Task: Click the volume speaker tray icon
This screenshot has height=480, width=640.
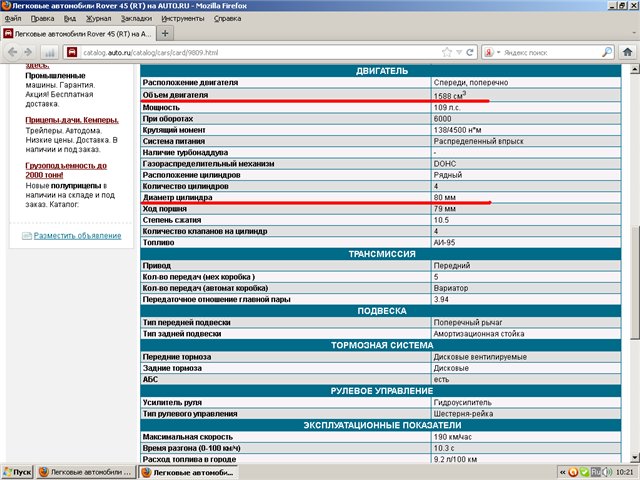Action: click(x=607, y=472)
